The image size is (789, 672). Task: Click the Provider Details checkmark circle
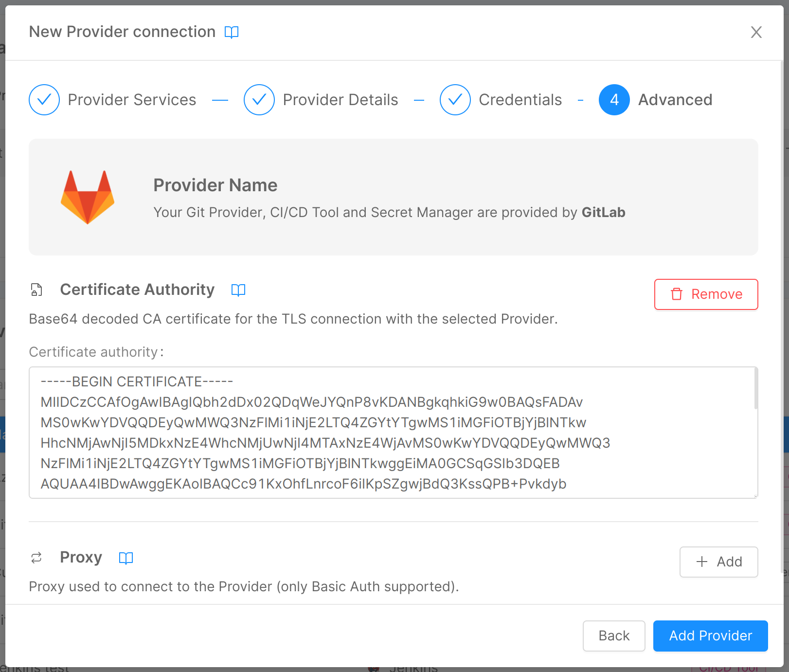pos(259,100)
